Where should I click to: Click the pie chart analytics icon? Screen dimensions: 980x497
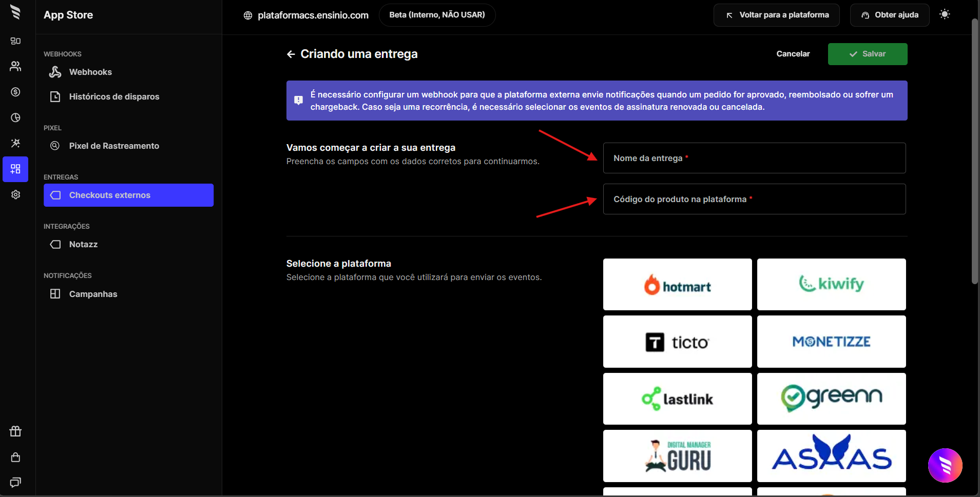[x=15, y=117]
